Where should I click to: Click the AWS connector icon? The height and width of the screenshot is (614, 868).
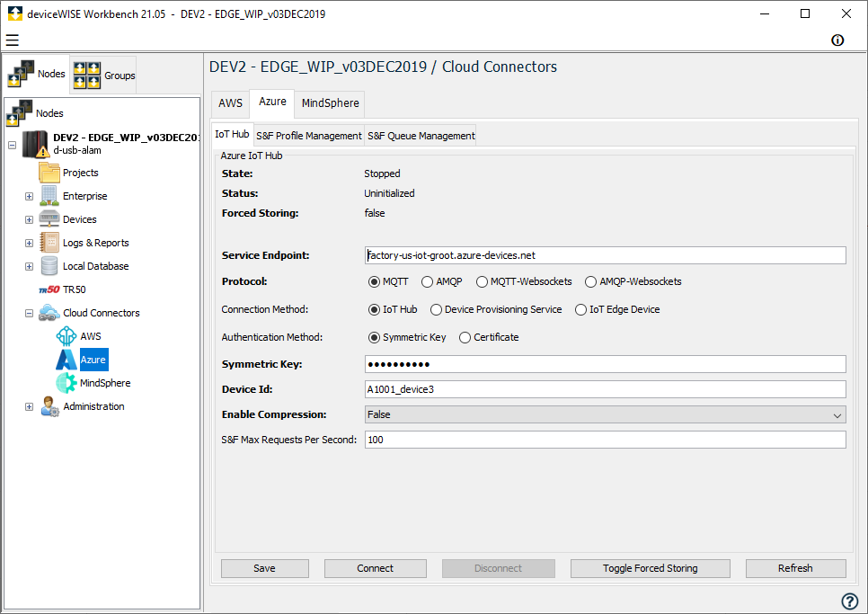pos(66,336)
